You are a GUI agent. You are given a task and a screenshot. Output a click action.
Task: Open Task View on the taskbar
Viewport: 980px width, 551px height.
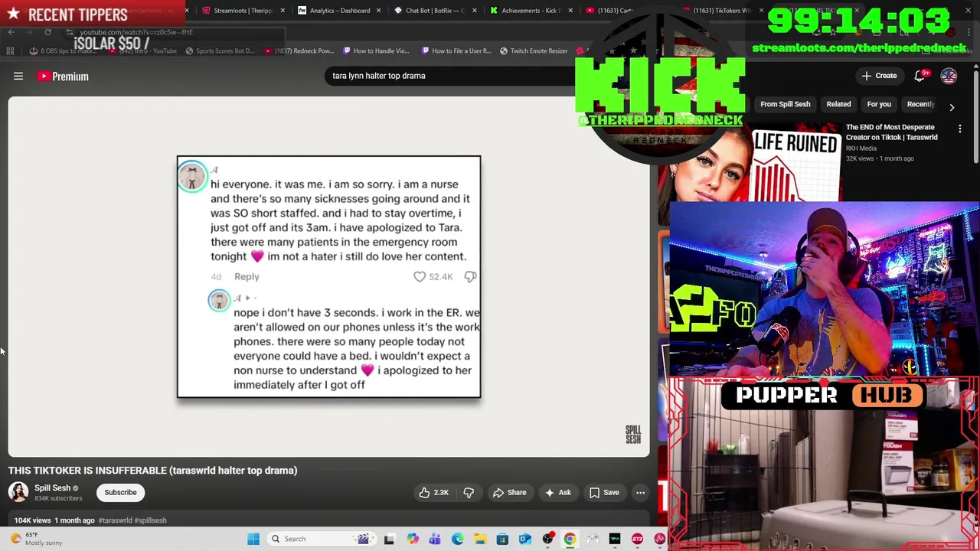(x=389, y=539)
